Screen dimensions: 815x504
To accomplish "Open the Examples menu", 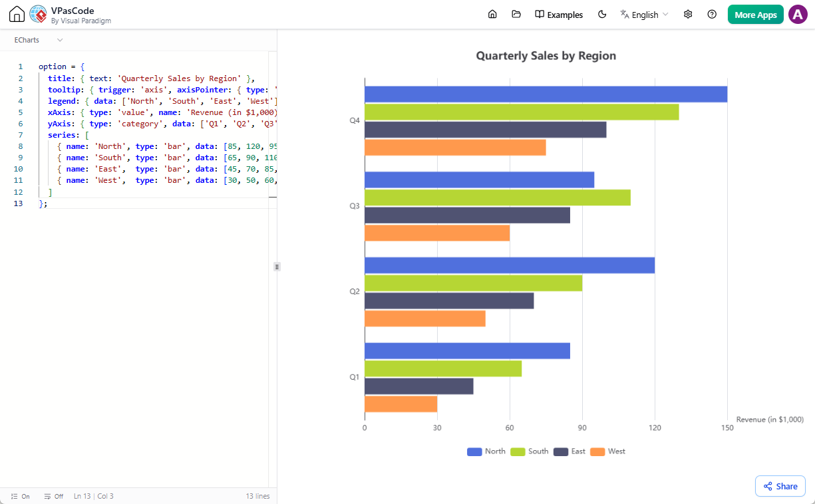I will coord(559,15).
